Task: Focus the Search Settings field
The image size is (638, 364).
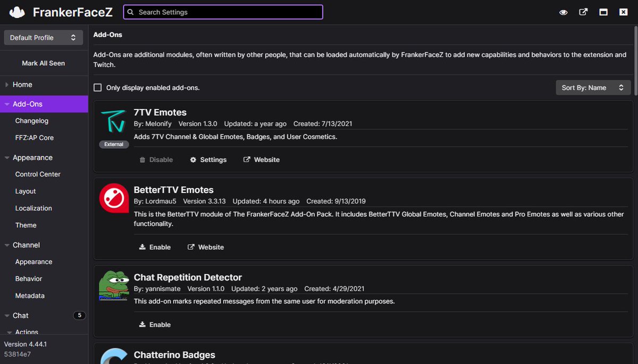Action: pyautogui.click(x=223, y=12)
